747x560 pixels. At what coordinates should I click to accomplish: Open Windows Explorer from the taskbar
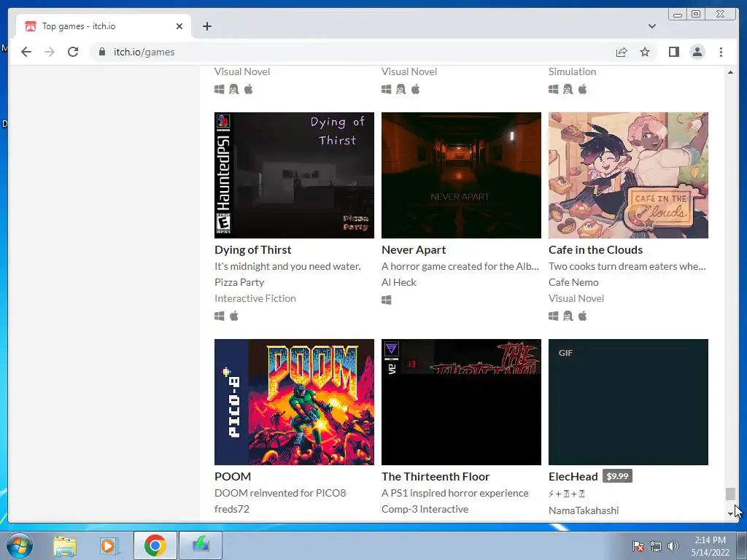65,546
